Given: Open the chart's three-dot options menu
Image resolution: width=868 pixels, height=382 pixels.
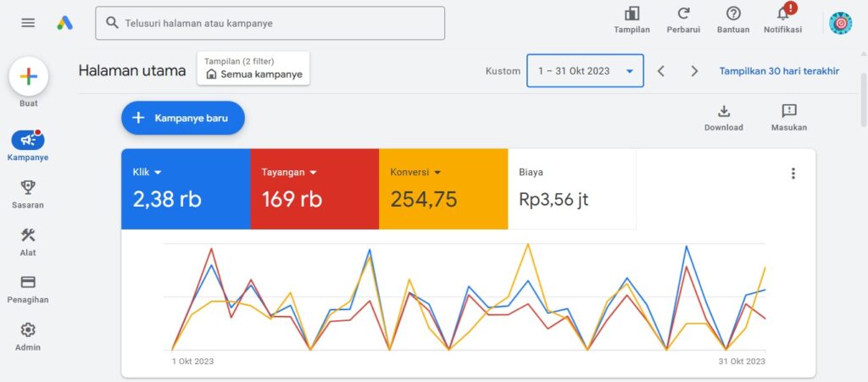Looking at the screenshot, I should click(x=793, y=174).
